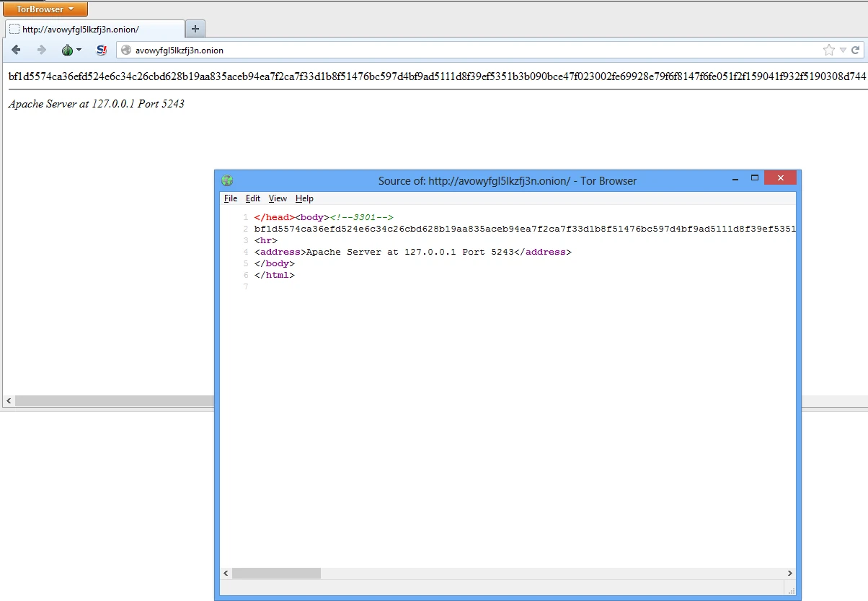The height and width of the screenshot is (601, 868).
Task: Go back with the back arrow
Action: 17,50
